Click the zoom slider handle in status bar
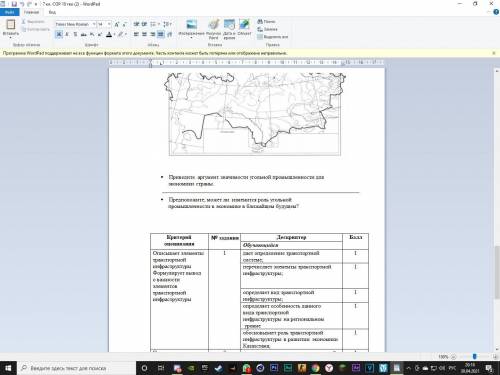The height and width of the screenshot is (375, 500). click(x=474, y=357)
